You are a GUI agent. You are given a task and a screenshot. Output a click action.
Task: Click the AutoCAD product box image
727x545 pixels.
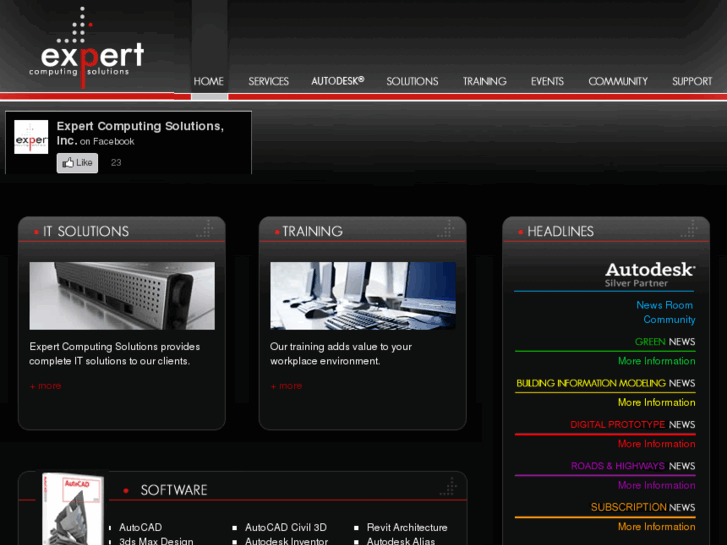(x=73, y=509)
